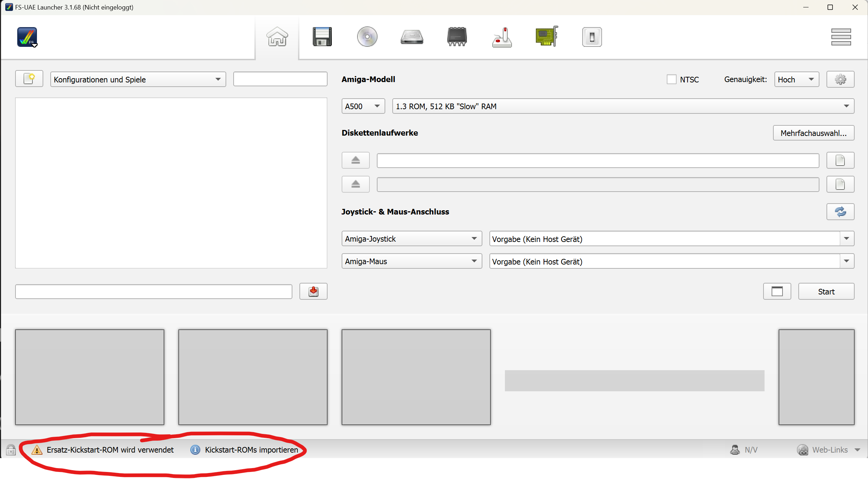Image resolution: width=868 pixels, height=479 pixels.
Task: Click the FS-UAE logo menu icon
Action: tap(27, 37)
